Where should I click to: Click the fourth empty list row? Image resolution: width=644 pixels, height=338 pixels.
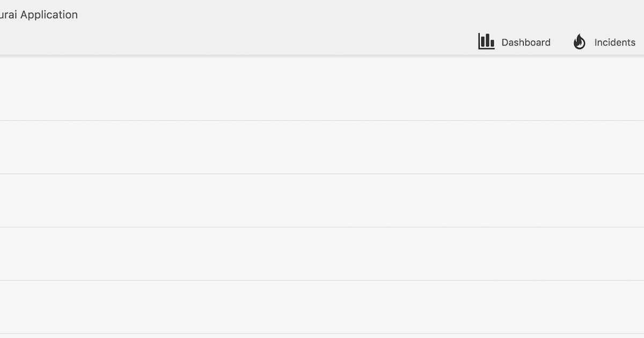tap(322, 253)
